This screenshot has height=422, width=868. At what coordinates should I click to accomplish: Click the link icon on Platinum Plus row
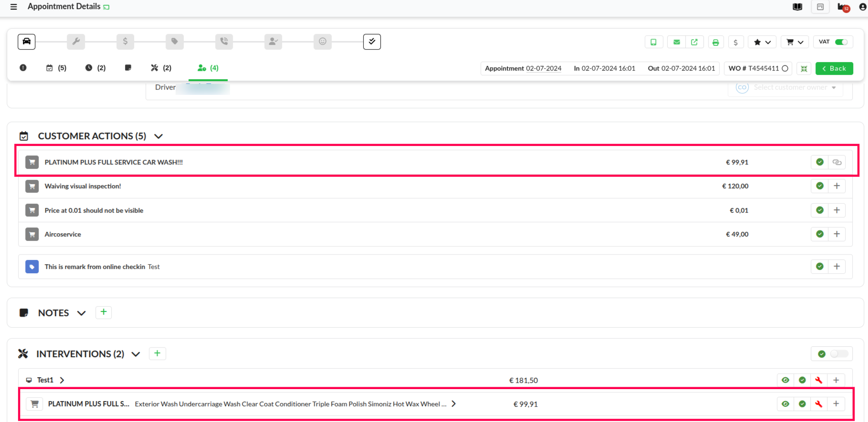coord(837,162)
